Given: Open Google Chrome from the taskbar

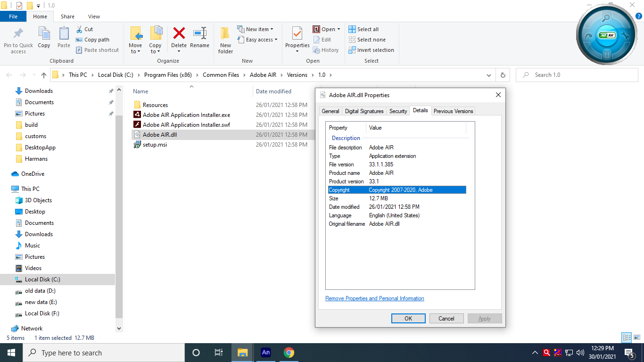Looking at the screenshot, I should click(x=289, y=352).
